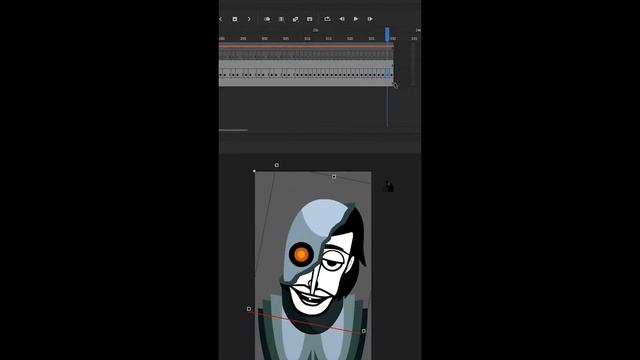The width and height of the screenshot is (640, 360).
Task: Click the handle at top-right inside canvas
Action: point(334,177)
